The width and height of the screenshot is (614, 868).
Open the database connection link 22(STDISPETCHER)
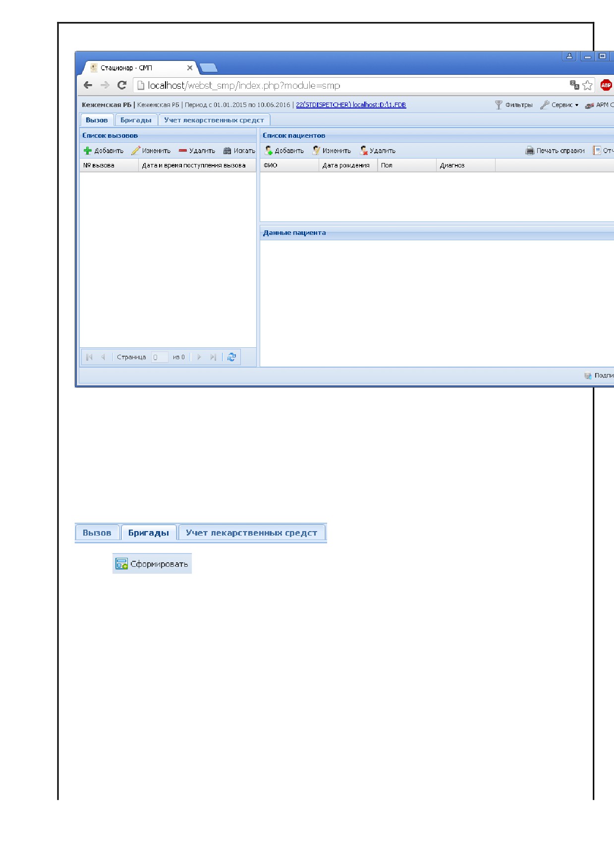pyautogui.click(x=351, y=105)
